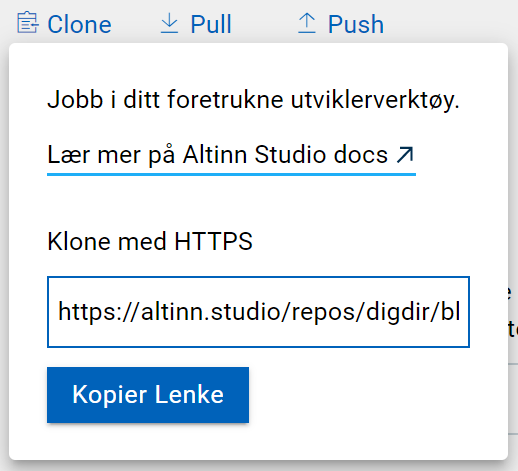The image size is (518, 471).
Task: Click the altinn.studio repository URL text
Action: point(259,312)
